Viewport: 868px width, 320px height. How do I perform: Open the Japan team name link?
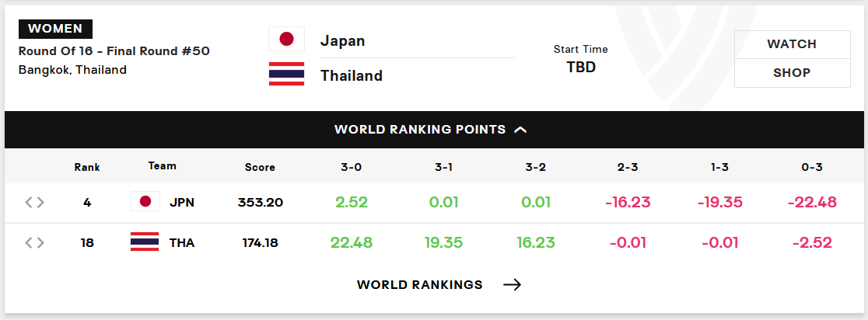[343, 41]
